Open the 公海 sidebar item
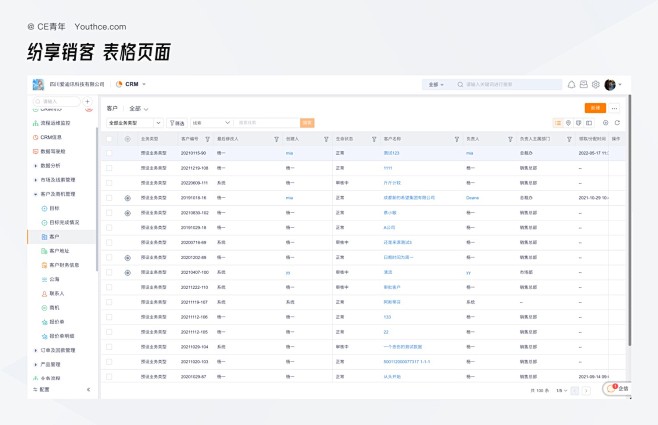658x425 pixels. tap(54, 279)
